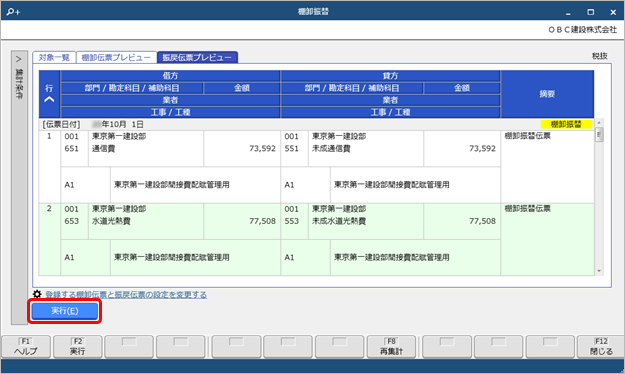Click the 借方 column header

(170, 76)
